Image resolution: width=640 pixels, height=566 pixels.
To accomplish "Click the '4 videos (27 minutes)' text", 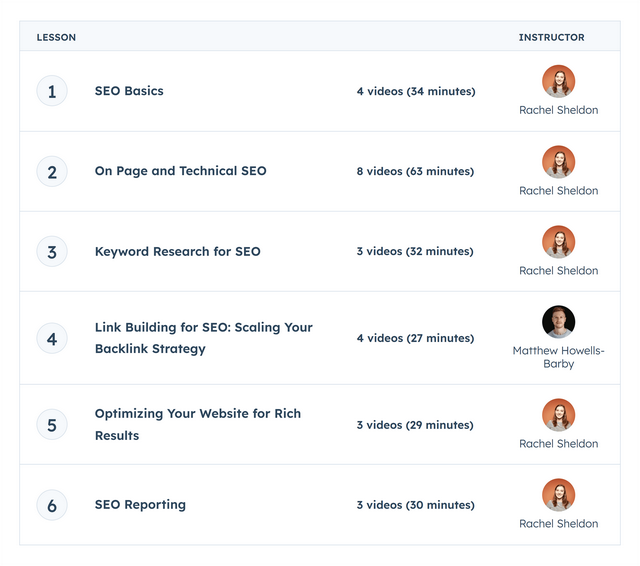I will pyautogui.click(x=415, y=338).
